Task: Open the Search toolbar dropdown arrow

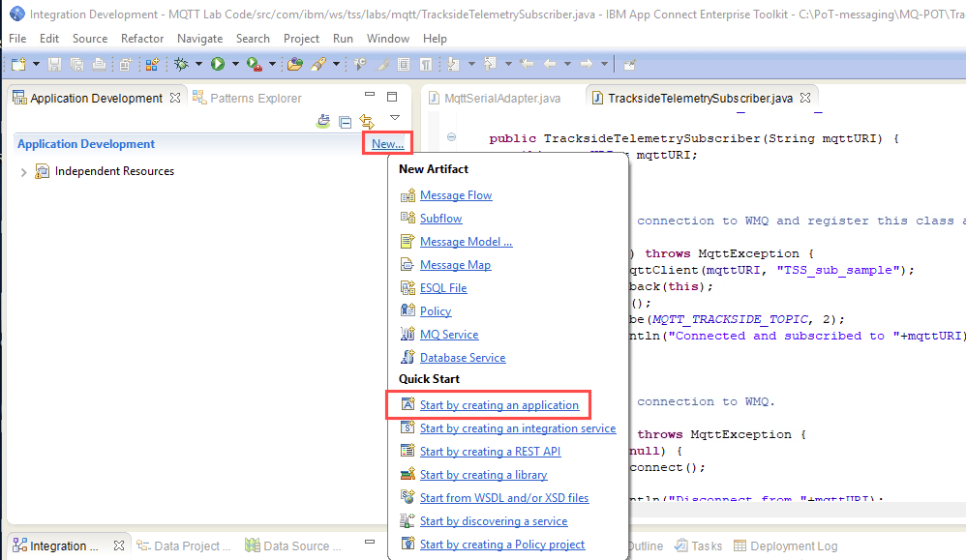Action: point(336,64)
